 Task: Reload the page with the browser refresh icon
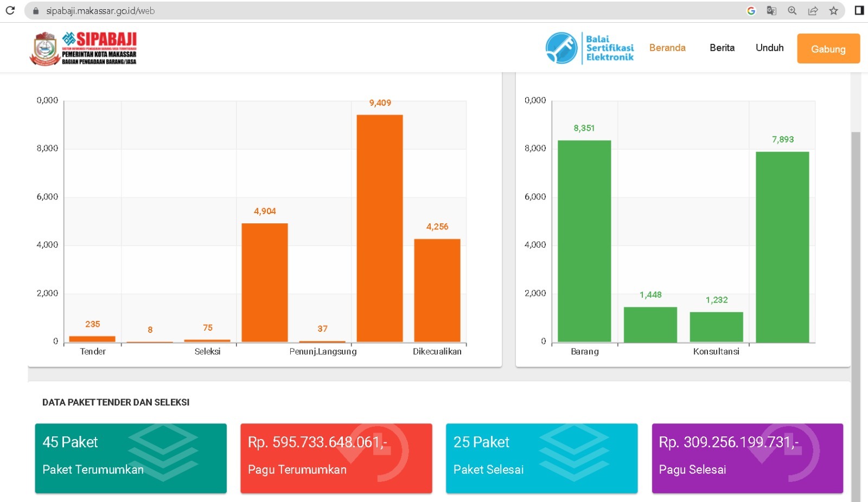click(10, 10)
